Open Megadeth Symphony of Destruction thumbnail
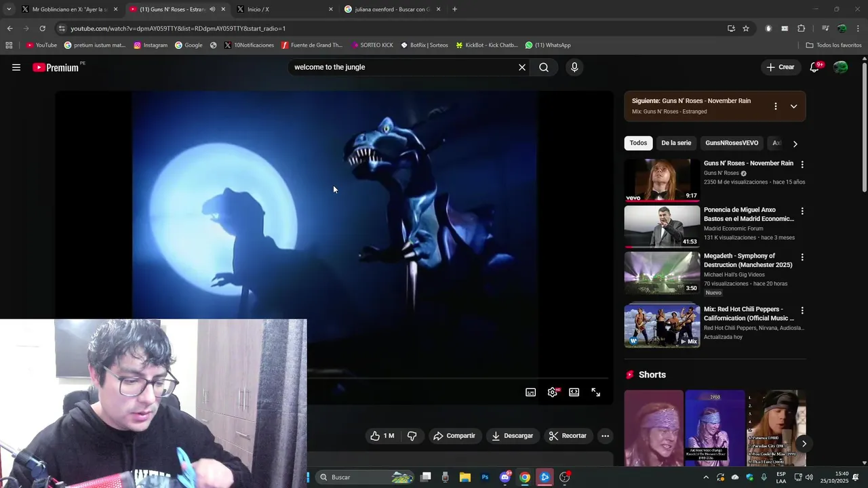Image resolution: width=868 pixels, height=488 pixels. pyautogui.click(x=662, y=273)
